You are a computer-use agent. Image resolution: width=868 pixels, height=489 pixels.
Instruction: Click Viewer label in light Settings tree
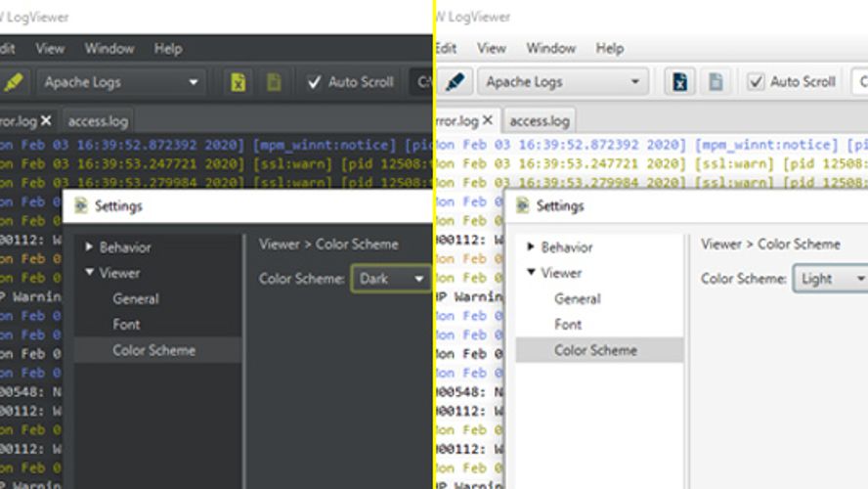(x=561, y=273)
